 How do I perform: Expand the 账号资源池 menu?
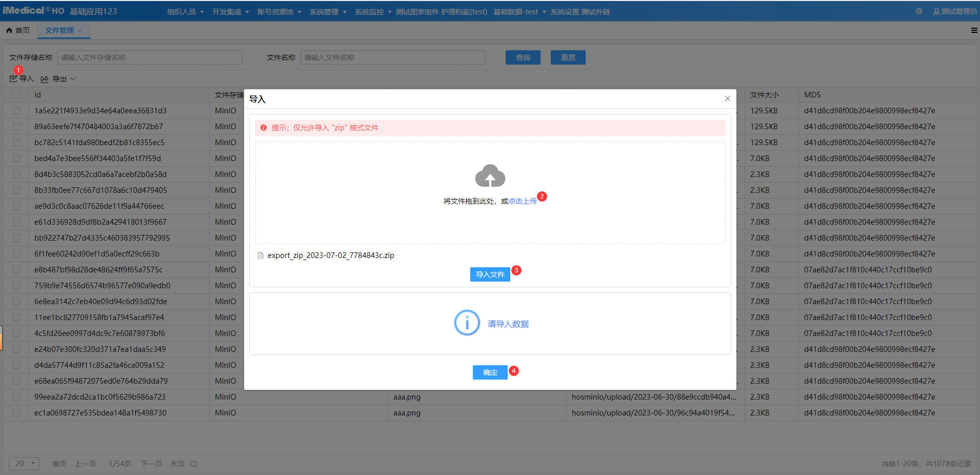click(279, 12)
